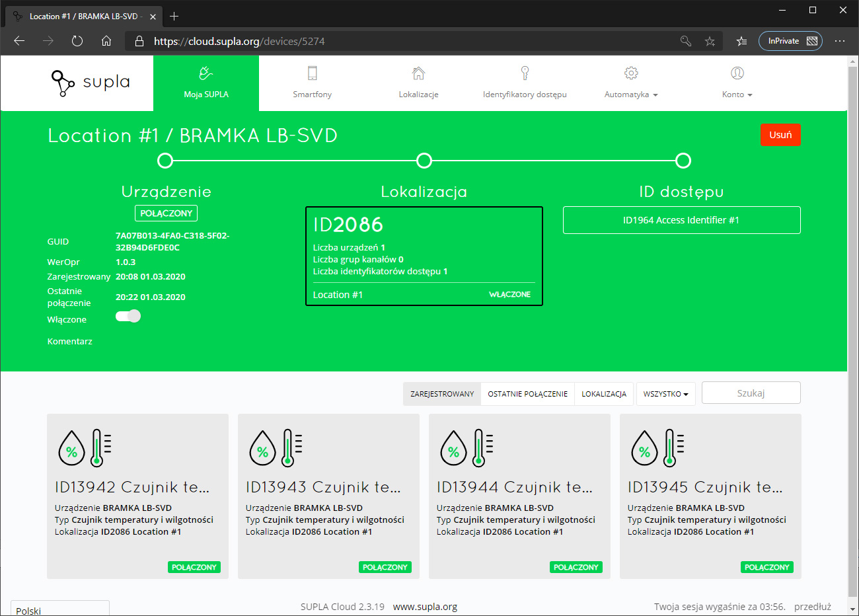Expand the Konto dropdown menu
The width and height of the screenshot is (859, 616).
pos(737,95)
